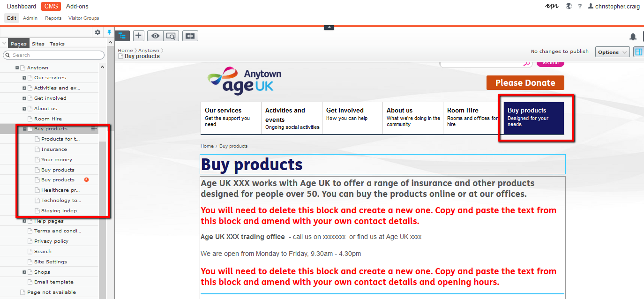Open the Buy products tree item context menu icon
Viewport: 644px width, 299px height.
(94, 128)
